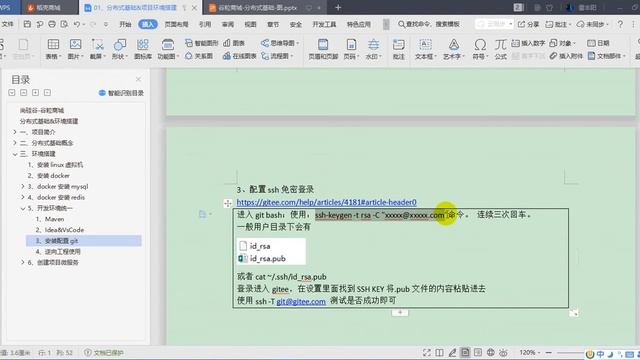Open the 视图 view tab
This screenshot has width=640, height=360.
click(250, 24)
